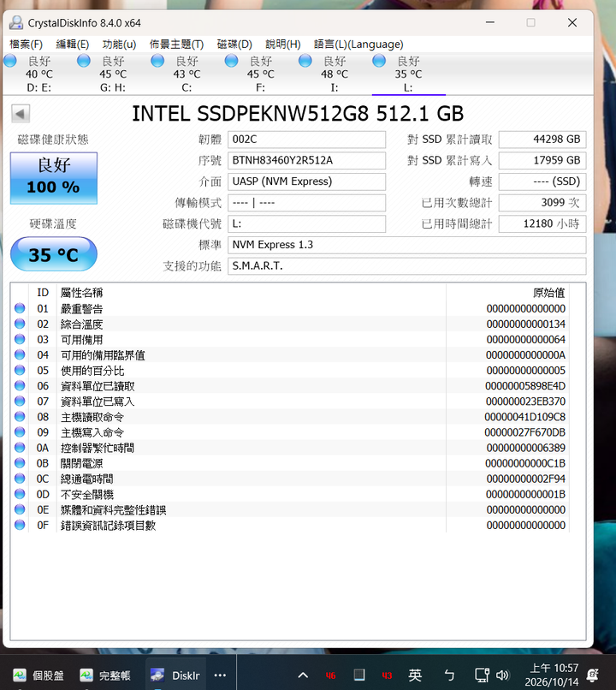Screen dimensions: 616x690
Task: Click the total host writes value 17959 GB
Action: [x=542, y=161]
